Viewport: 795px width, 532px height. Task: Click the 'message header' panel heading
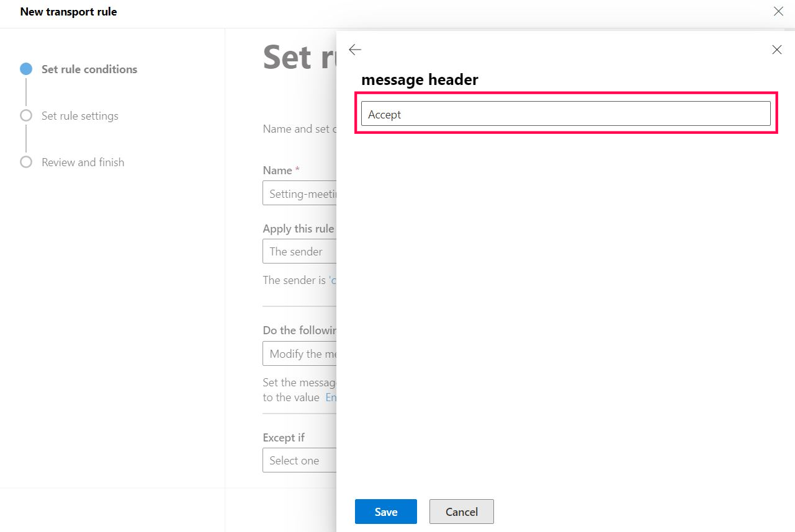click(420, 80)
